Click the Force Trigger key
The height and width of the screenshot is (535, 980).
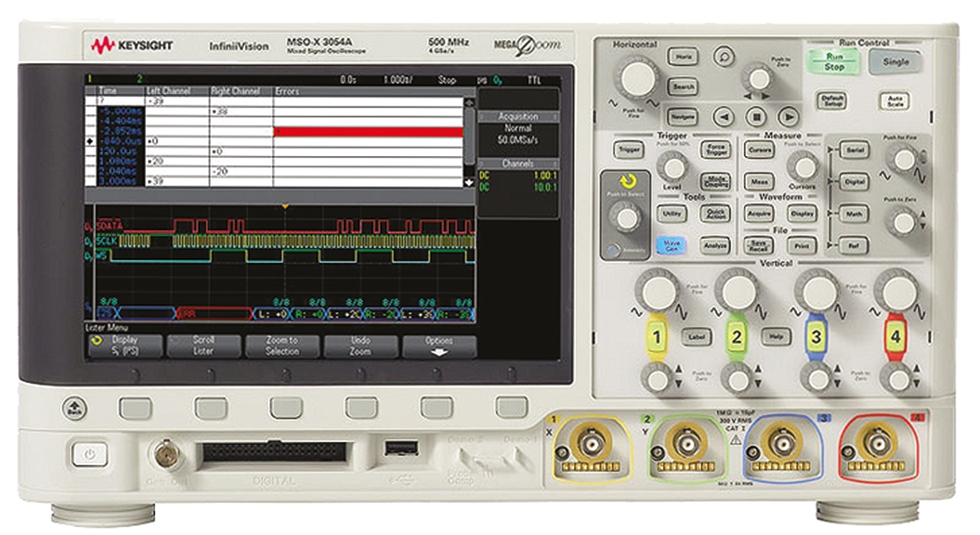coord(715,150)
